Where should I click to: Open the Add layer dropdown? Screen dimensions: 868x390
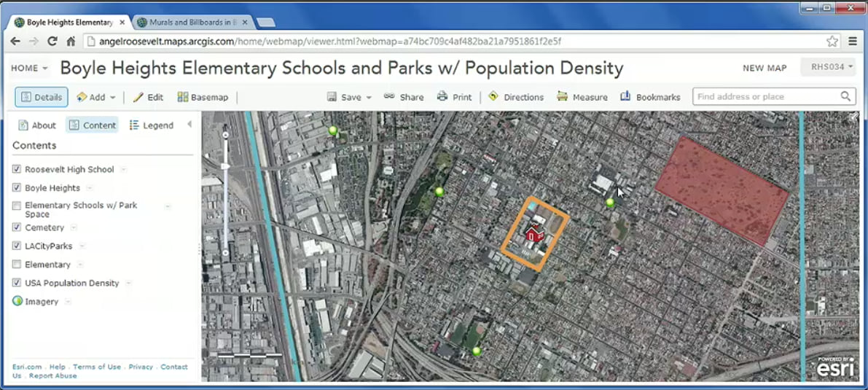click(95, 97)
